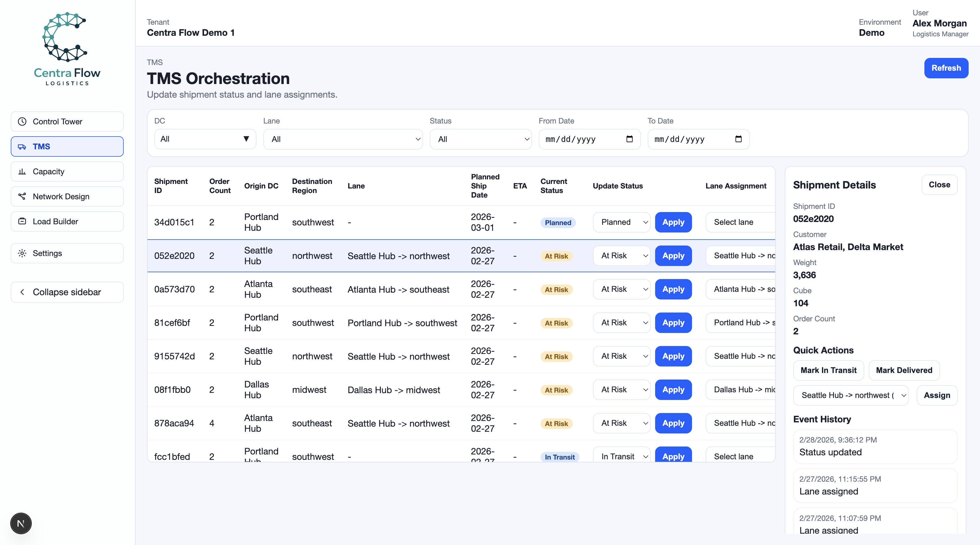Click the Settings gear icon
Screen dimensions: 980x545
pos(22,253)
